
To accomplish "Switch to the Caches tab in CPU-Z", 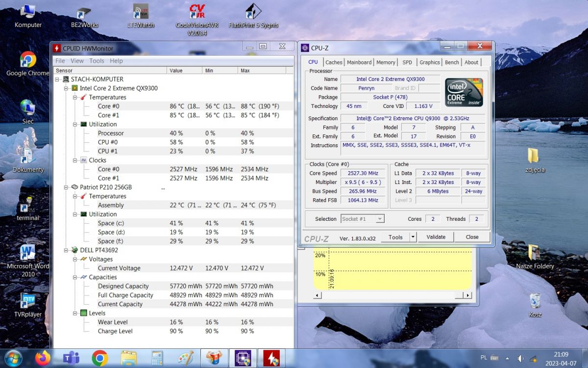I will (x=334, y=62).
